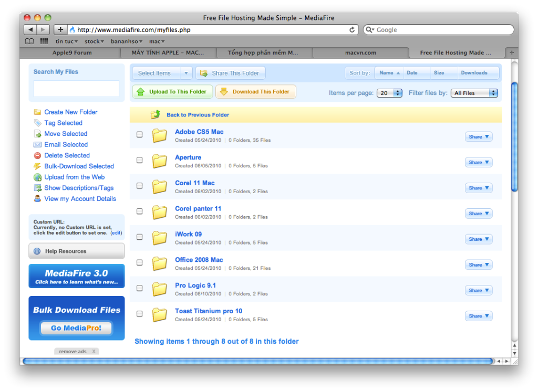Click the Pro Logic 9.1 folder icon
The image size is (538, 392).
(160, 289)
